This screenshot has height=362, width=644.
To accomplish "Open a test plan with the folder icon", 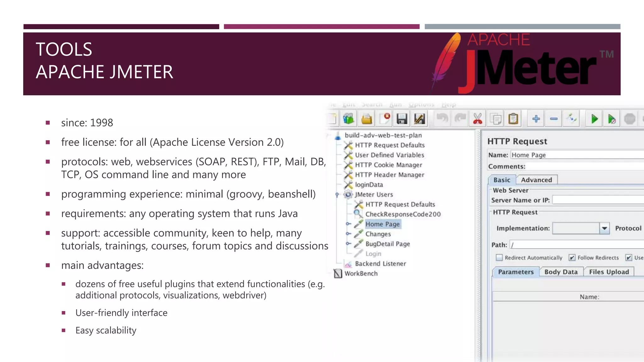I will [x=367, y=119].
